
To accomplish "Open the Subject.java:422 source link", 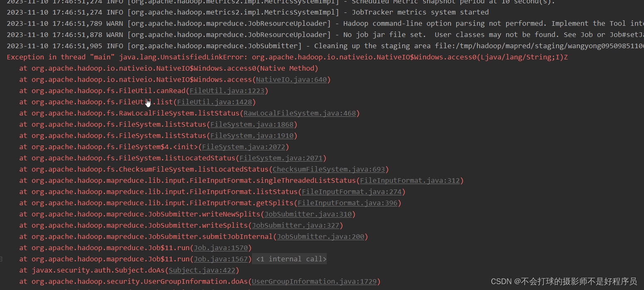I will tap(202, 270).
